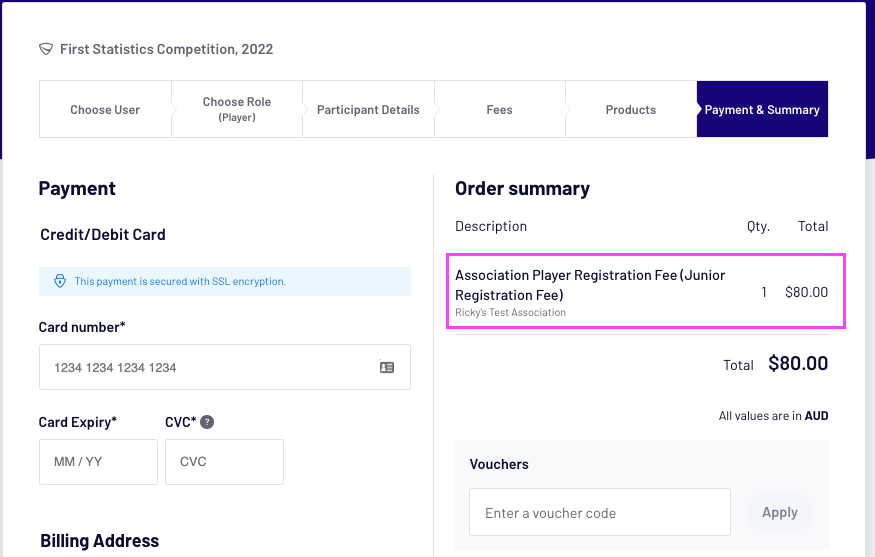The width and height of the screenshot is (875, 557).
Task: Click the $80.00 order total amount
Action: point(797,363)
